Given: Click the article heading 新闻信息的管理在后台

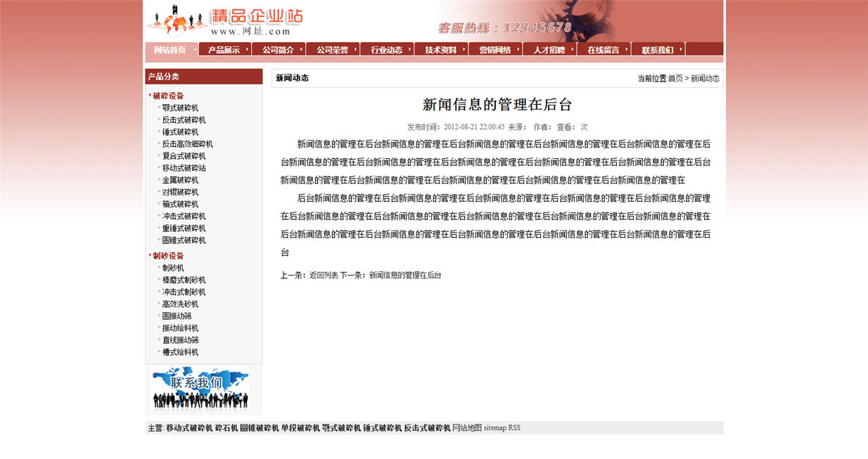Looking at the screenshot, I should tap(497, 105).
